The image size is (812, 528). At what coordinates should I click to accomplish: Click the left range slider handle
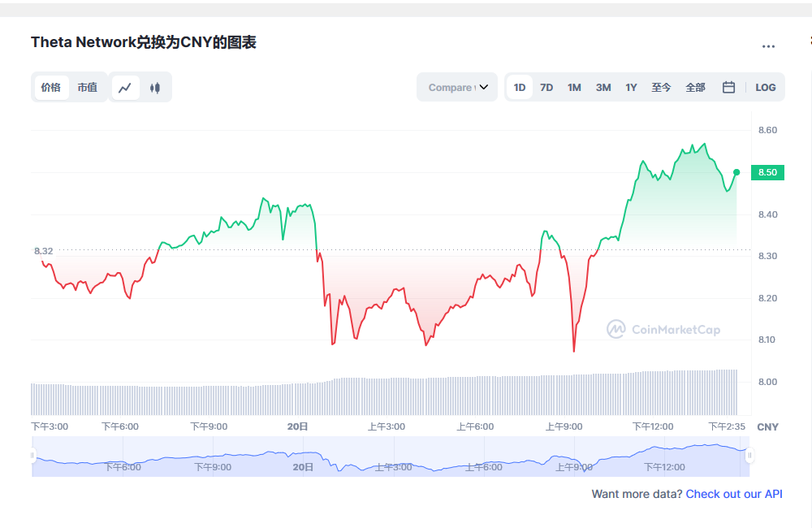pos(32,456)
